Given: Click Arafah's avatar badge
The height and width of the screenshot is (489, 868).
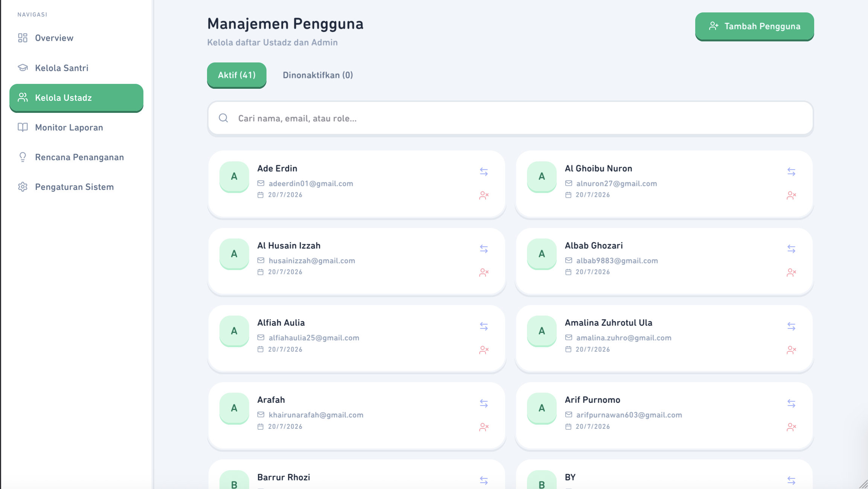Looking at the screenshot, I should (234, 408).
